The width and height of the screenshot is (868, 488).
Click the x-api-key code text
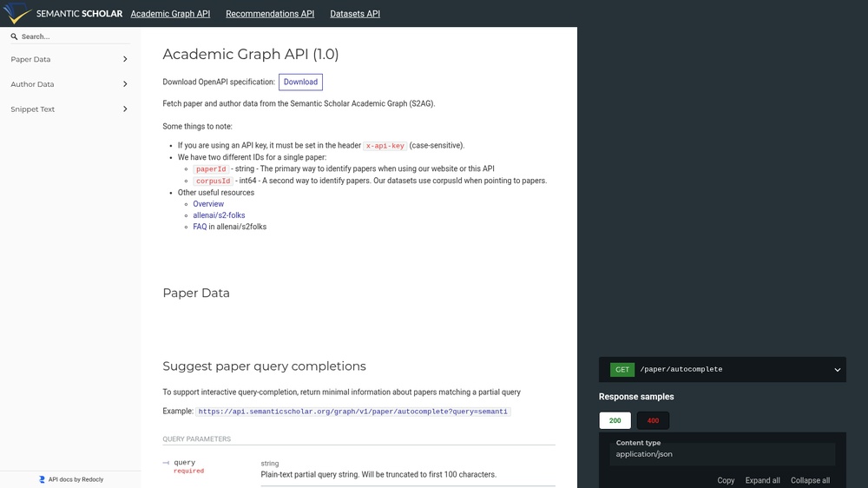(x=385, y=146)
